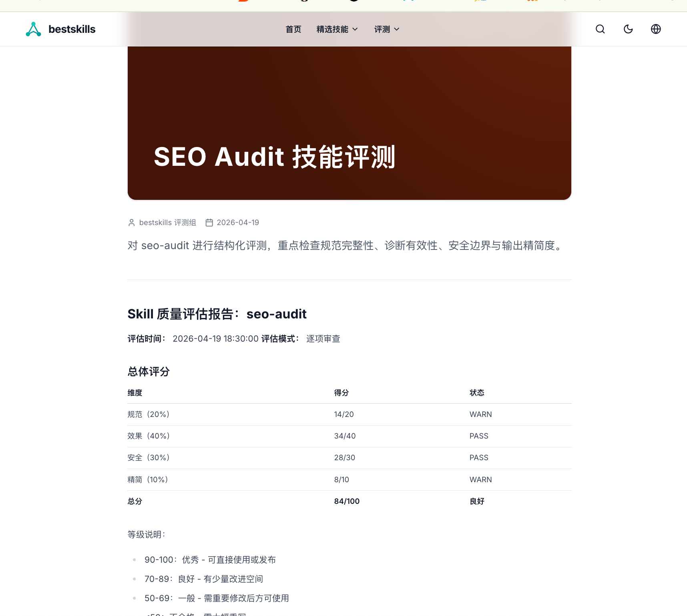
Task: Click the 70-89 良好 grade line
Action: (x=204, y=579)
